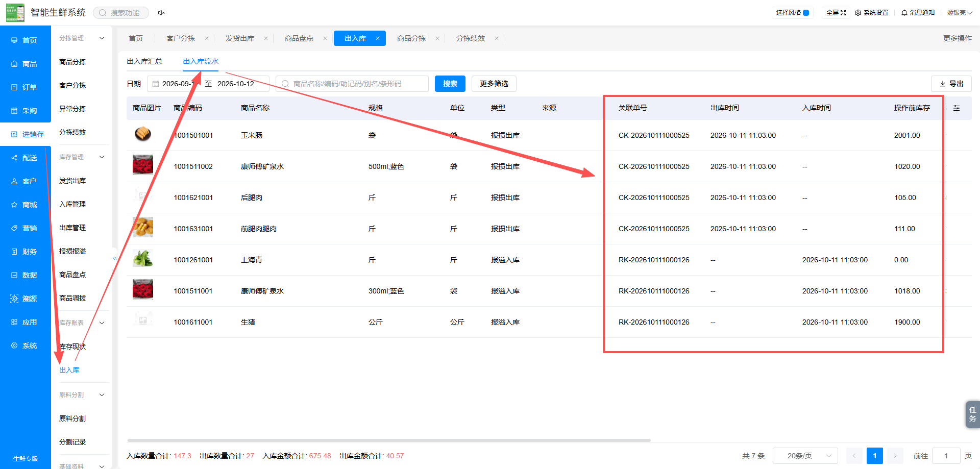The image size is (980, 469).
Task: Open the 采购 sidebar module
Action: pos(26,111)
